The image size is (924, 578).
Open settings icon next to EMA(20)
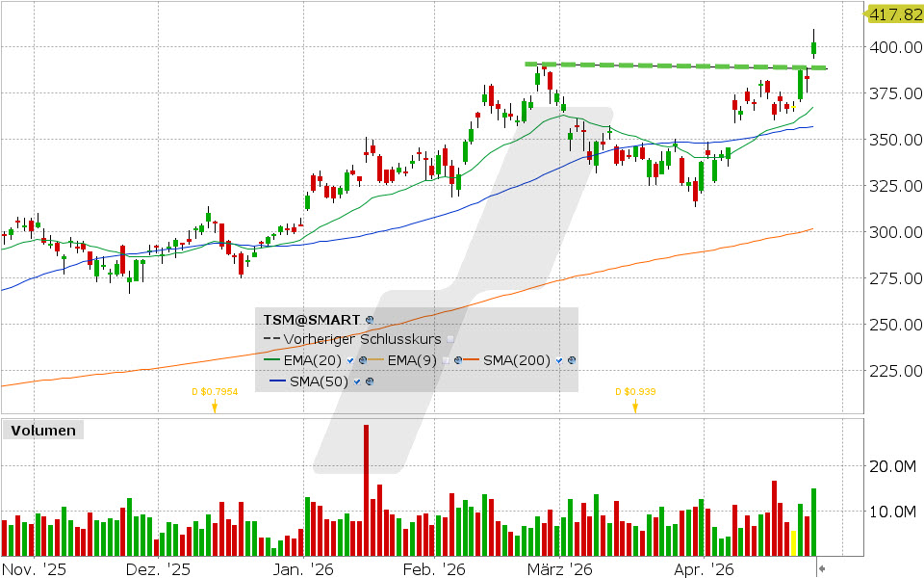tap(362, 360)
